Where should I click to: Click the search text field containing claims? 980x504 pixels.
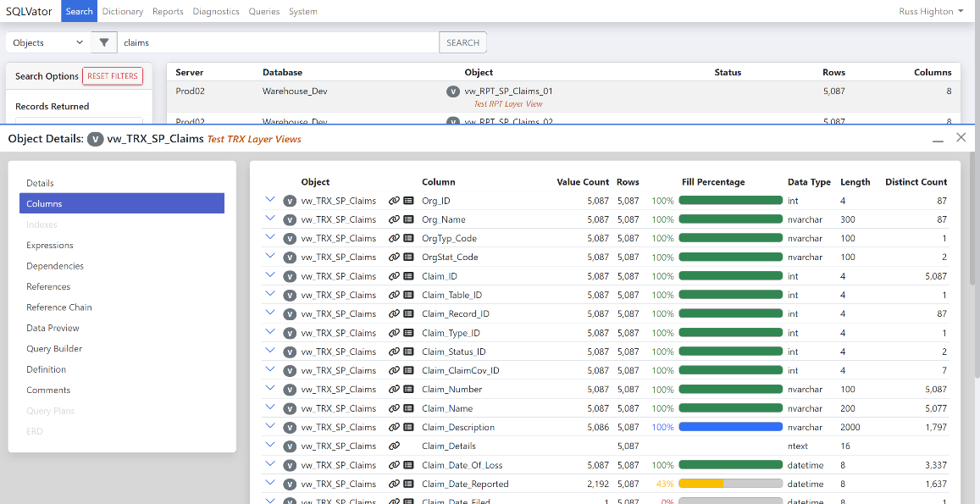click(278, 42)
